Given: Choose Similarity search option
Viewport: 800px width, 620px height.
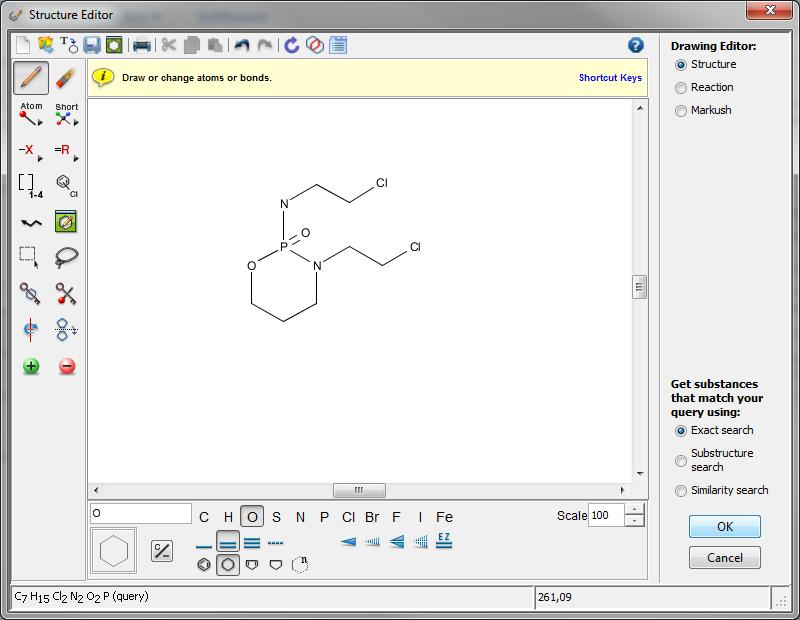Looking at the screenshot, I should click(681, 490).
